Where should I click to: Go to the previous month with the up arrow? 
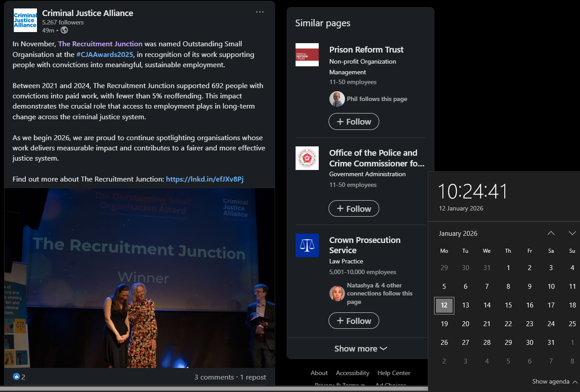click(551, 233)
